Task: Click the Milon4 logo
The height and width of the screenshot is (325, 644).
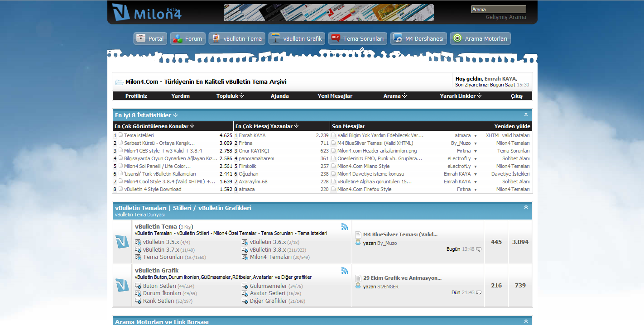Action: [146, 12]
